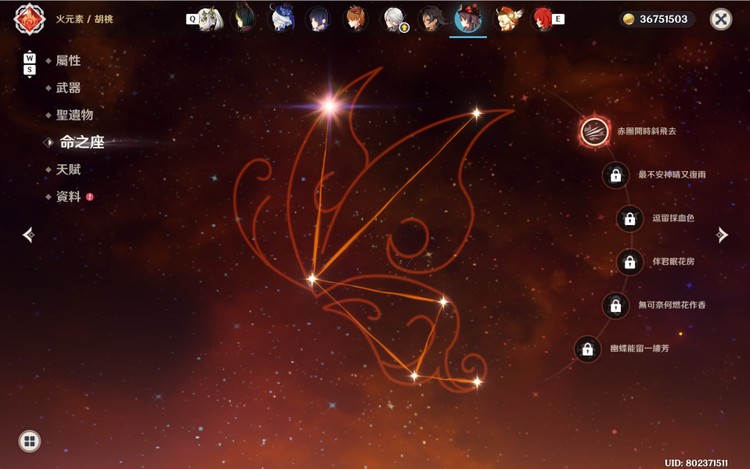Go to previous character with left arrow
750x469 pixels.
29,235
